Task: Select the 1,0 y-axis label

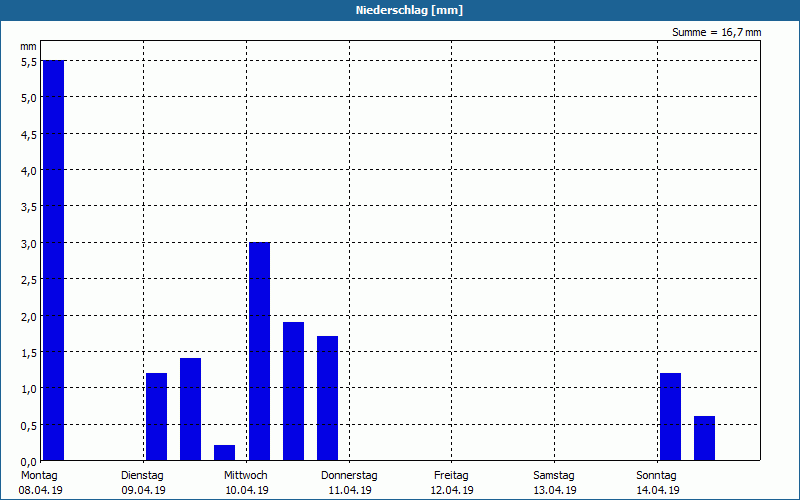Action: click(29, 389)
